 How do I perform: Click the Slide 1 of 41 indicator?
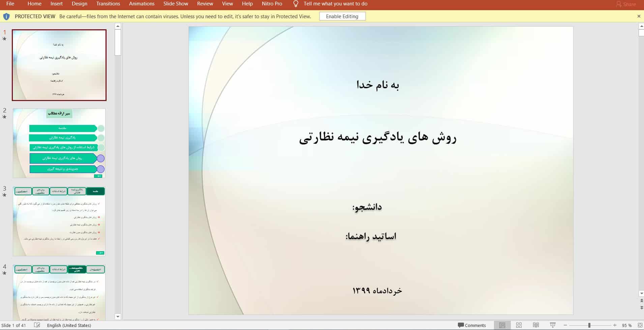pyautogui.click(x=14, y=325)
